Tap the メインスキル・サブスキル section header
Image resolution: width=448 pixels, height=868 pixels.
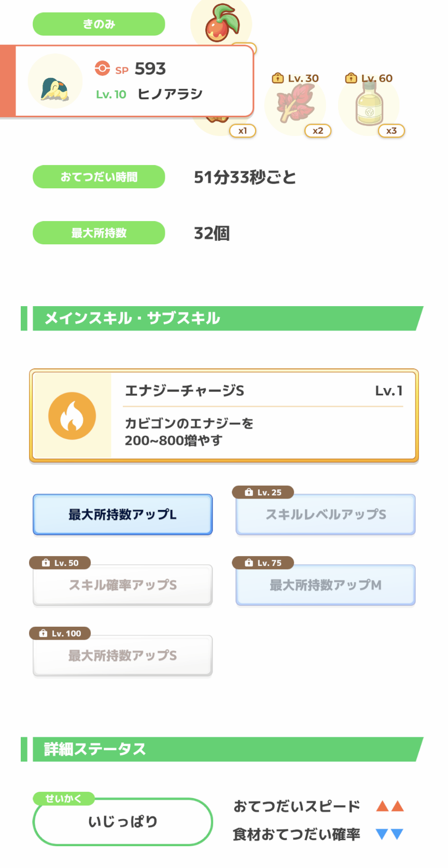(222, 318)
